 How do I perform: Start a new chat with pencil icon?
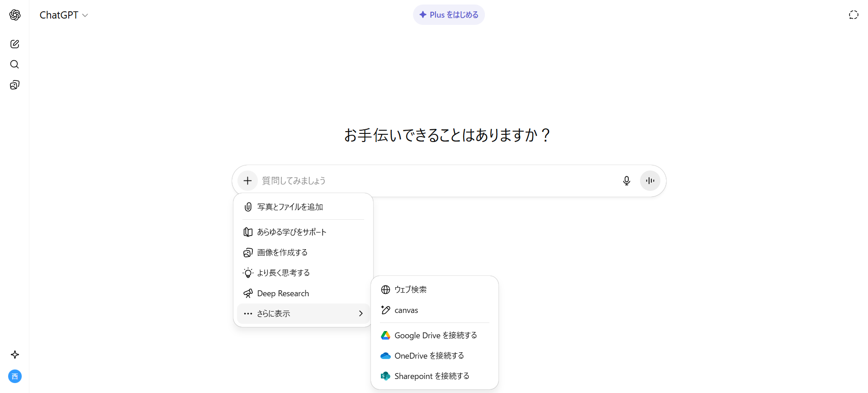pyautogui.click(x=15, y=44)
